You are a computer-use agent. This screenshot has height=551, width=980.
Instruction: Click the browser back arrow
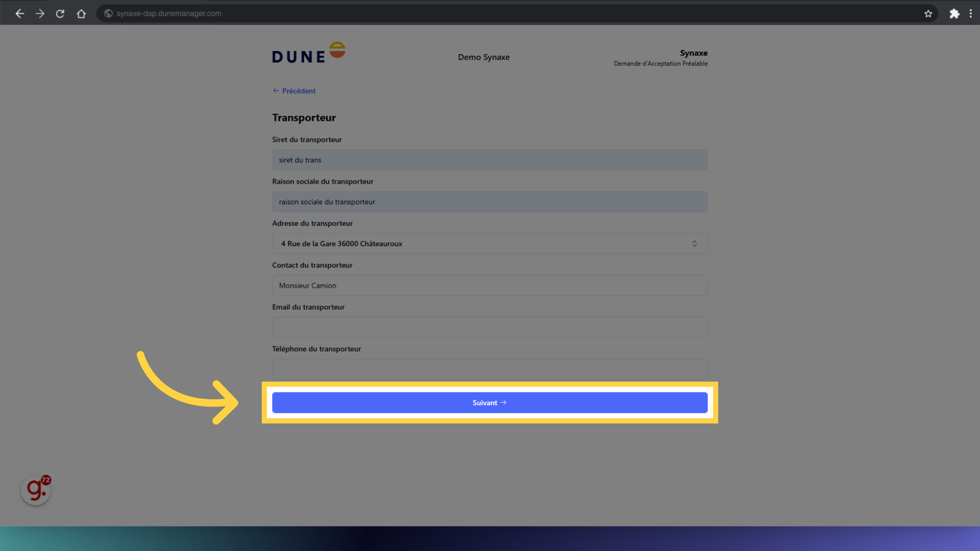pyautogui.click(x=20, y=14)
